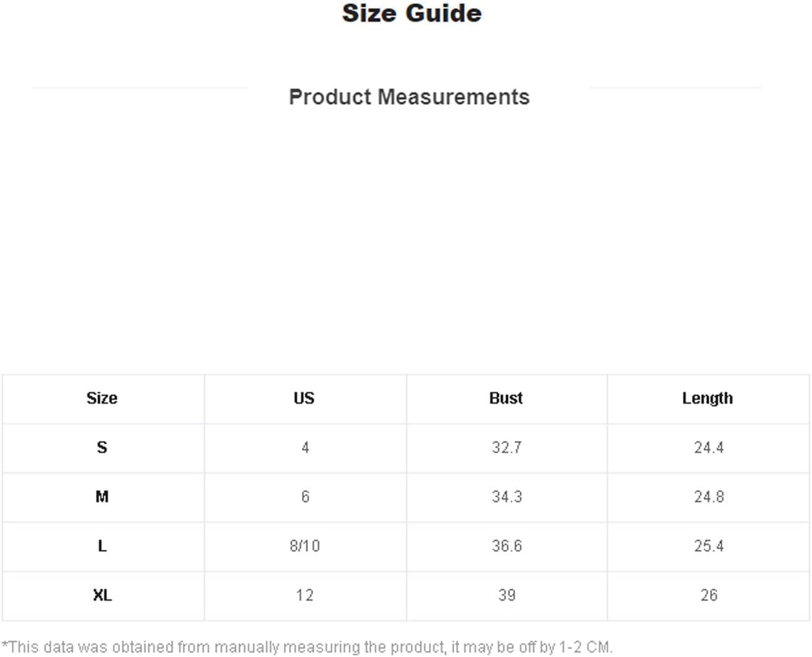This screenshot has height=657, width=812.
Task: Click the Bust column header
Action: tap(506, 398)
